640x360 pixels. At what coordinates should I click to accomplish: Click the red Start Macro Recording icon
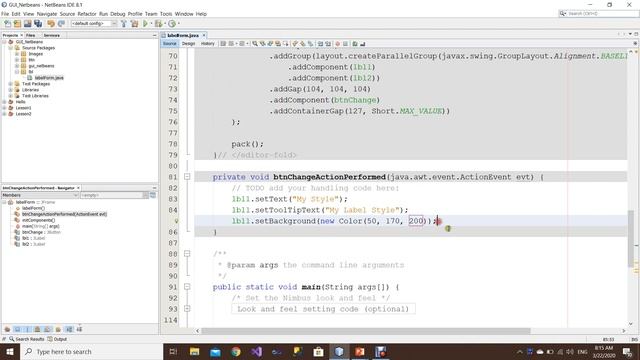coord(338,44)
